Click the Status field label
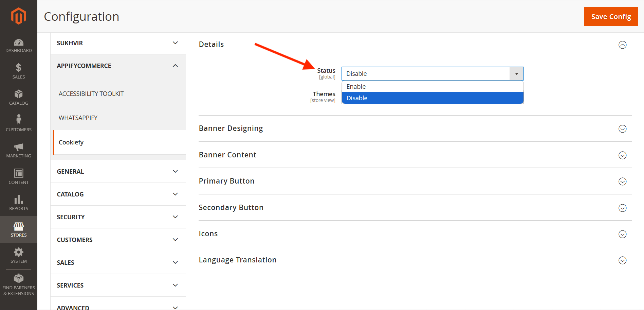This screenshot has width=644, height=310. pos(326,71)
